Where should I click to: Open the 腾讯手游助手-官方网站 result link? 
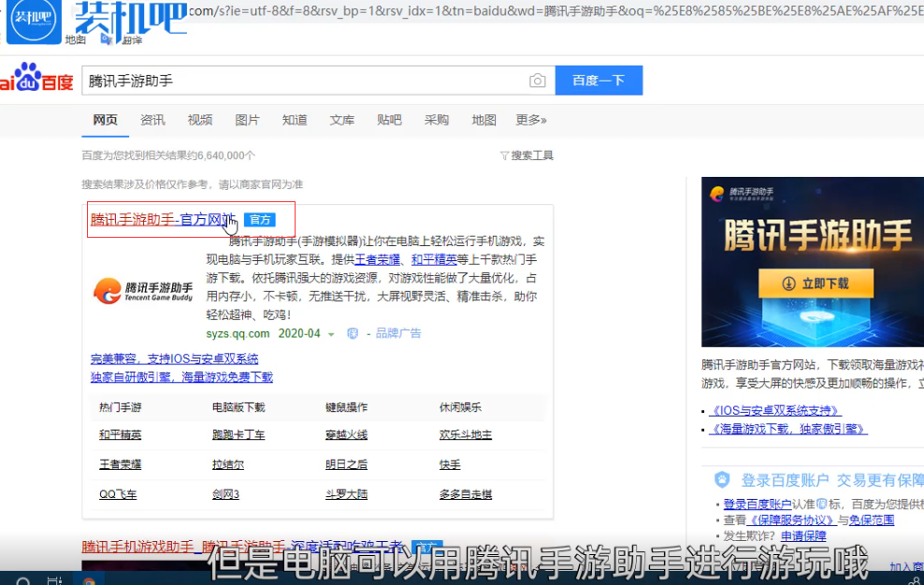(162, 220)
